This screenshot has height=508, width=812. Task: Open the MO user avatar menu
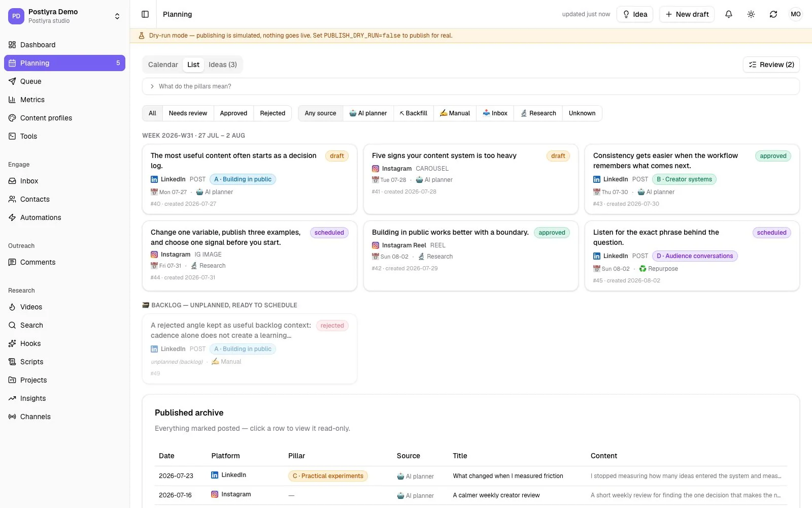(796, 14)
